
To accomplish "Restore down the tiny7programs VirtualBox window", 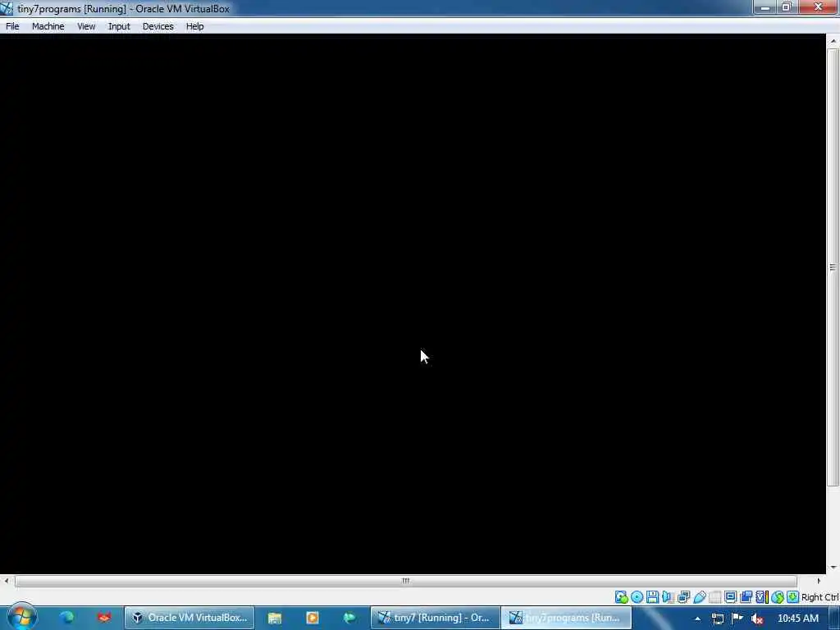I will (x=787, y=7).
